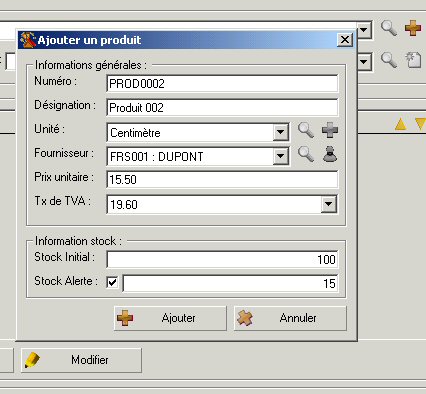
Task: Click the Centimètre value in Unité
Action: click(x=135, y=133)
